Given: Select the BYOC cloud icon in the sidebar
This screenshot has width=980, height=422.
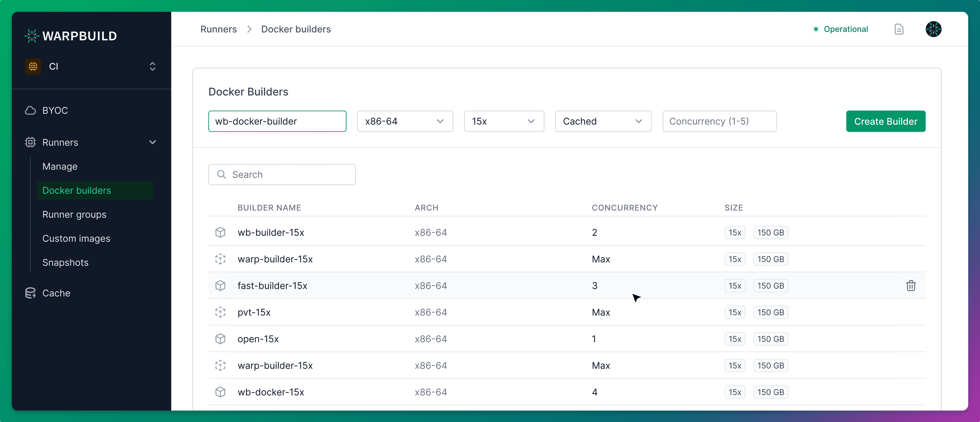Looking at the screenshot, I should 30,110.
